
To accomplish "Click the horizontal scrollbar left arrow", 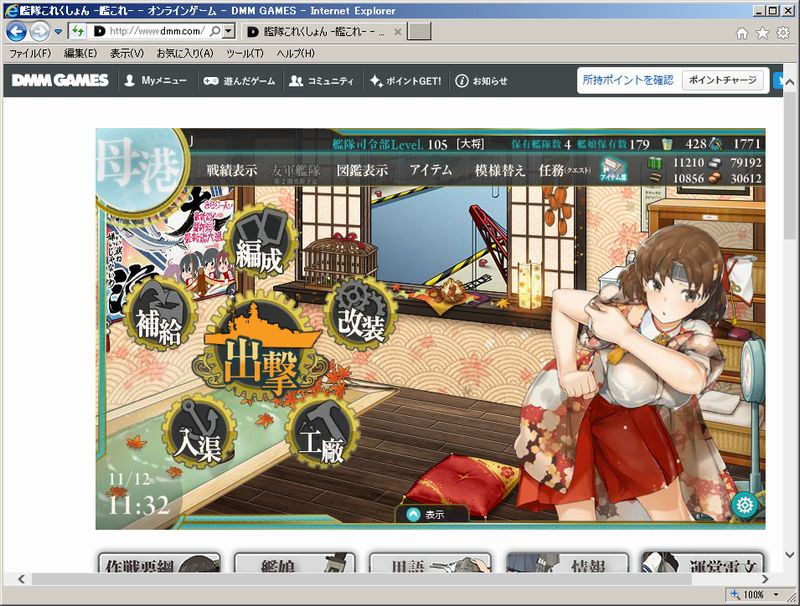I will pos(21,579).
